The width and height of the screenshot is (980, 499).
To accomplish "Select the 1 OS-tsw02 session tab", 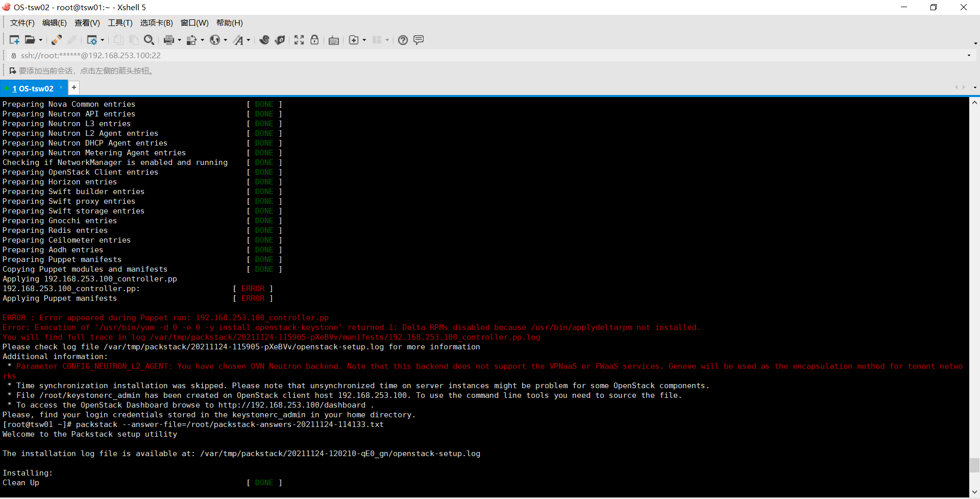I will (x=33, y=88).
